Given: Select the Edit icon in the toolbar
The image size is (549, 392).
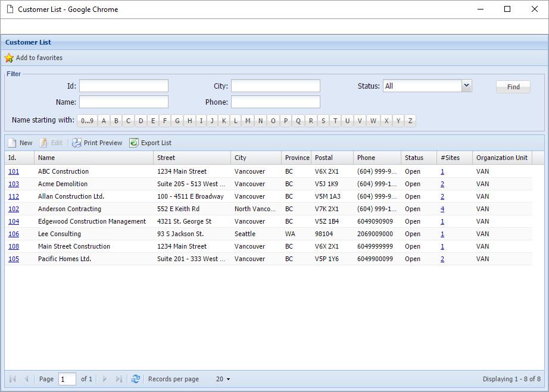Looking at the screenshot, I should coord(51,143).
